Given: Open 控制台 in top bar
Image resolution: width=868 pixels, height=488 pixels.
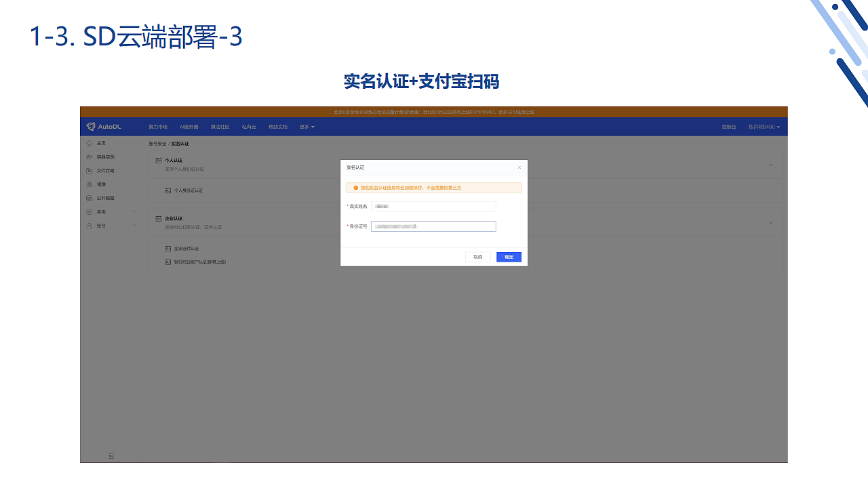Looking at the screenshot, I should click(x=729, y=127).
